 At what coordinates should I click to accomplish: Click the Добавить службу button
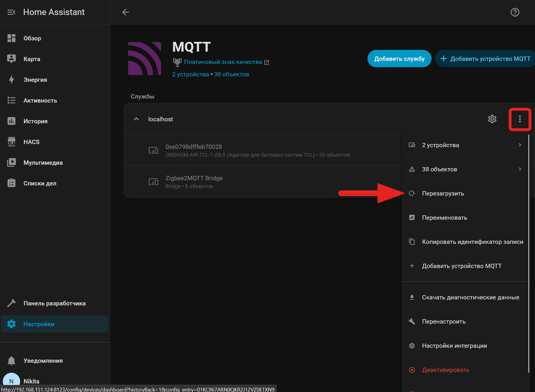[x=399, y=59]
